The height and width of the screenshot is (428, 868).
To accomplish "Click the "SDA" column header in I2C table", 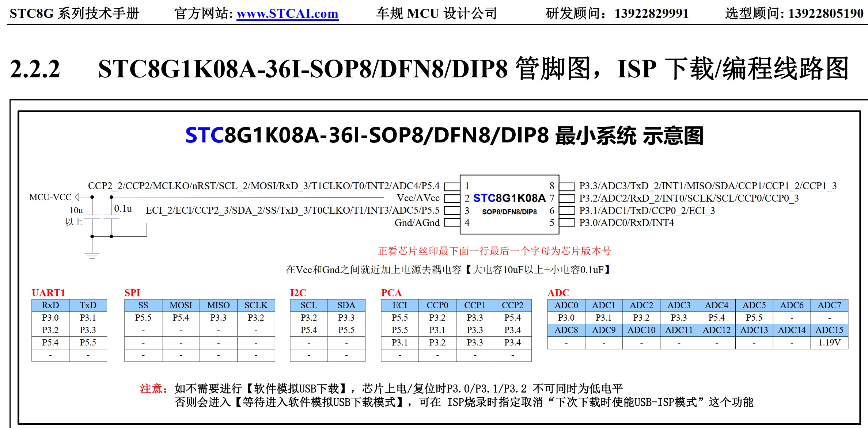I will [x=346, y=305].
